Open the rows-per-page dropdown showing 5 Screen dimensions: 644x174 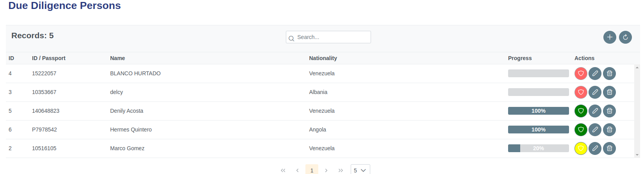(360, 170)
